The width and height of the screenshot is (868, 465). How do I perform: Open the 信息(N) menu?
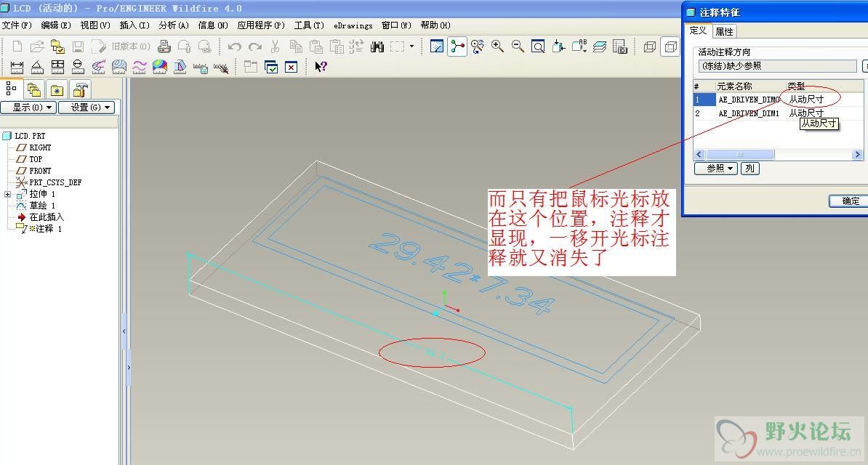(x=213, y=25)
